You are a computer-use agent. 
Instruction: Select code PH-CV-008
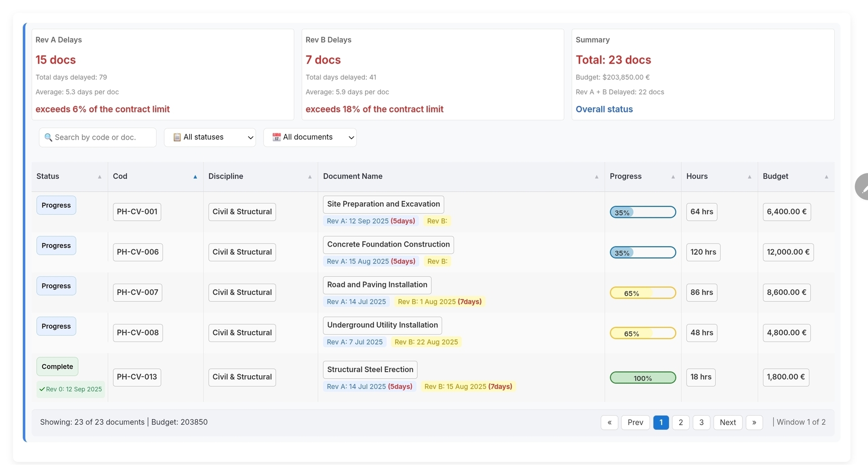point(138,333)
